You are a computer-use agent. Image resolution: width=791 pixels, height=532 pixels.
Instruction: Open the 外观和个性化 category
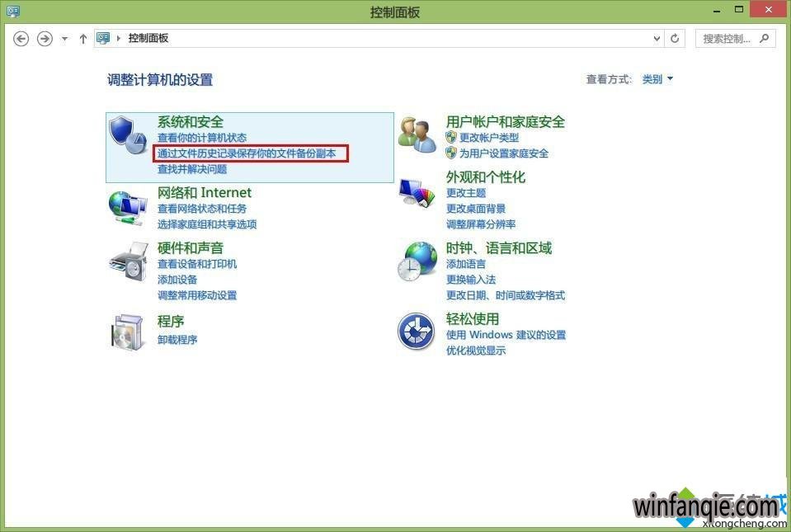[x=486, y=177]
